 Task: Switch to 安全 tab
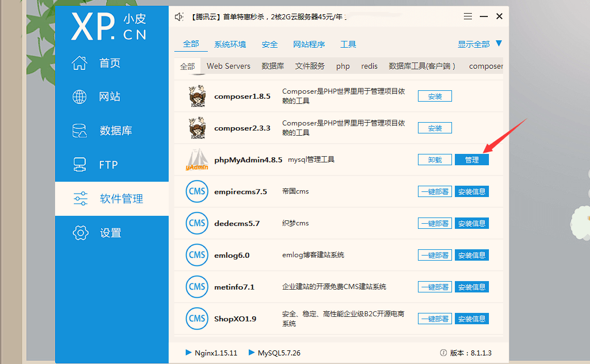pyautogui.click(x=270, y=44)
